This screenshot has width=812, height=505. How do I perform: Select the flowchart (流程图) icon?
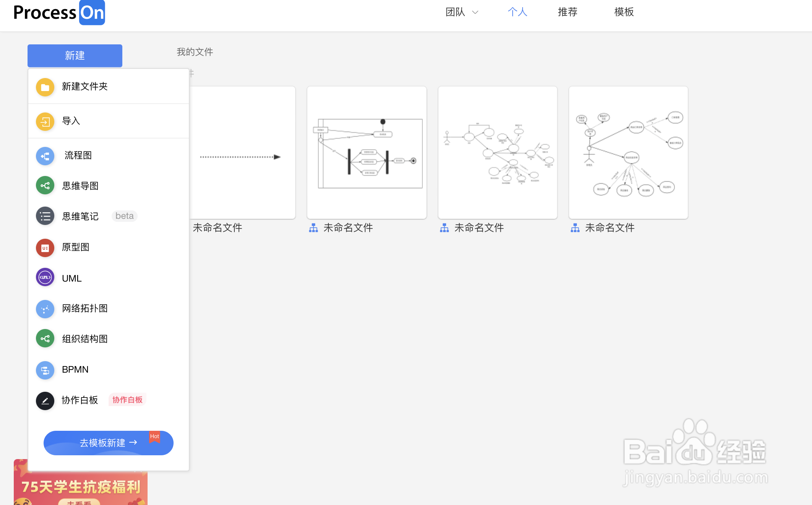[45, 156]
